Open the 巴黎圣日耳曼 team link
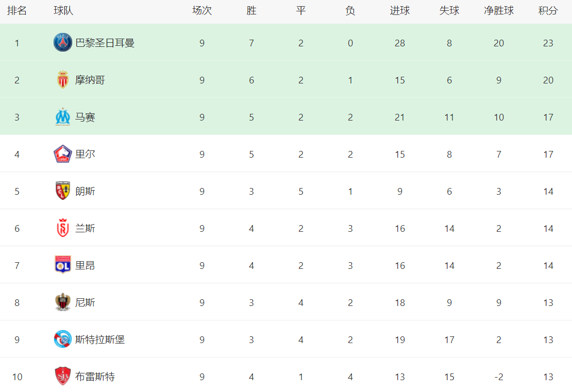The image size is (572, 392). click(x=105, y=43)
